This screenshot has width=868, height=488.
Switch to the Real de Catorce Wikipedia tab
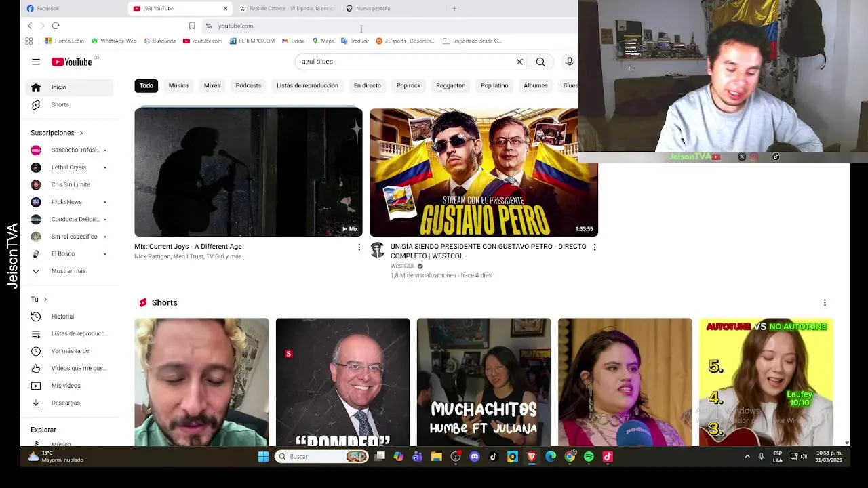click(x=288, y=9)
